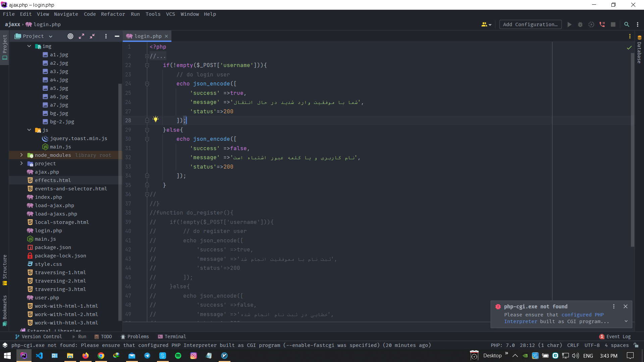The image size is (644, 362).
Task: Click Collapse All in Project panel
Action: click(x=92, y=36)
